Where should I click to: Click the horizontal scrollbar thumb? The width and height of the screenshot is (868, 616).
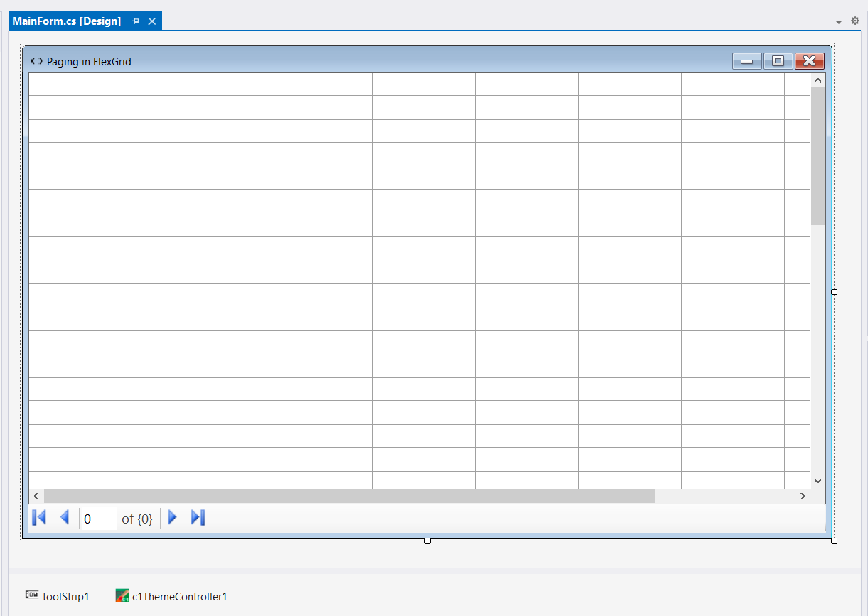point(348,496)
